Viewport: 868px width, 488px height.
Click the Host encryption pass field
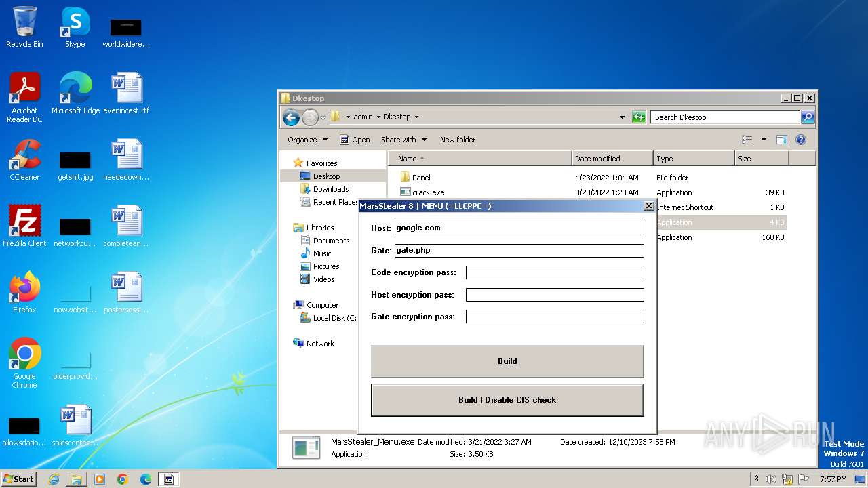(x=555, y=295)
